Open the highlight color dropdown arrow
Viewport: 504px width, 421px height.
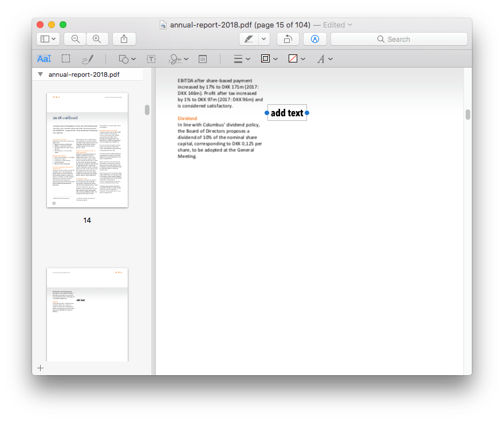(263, 39)
